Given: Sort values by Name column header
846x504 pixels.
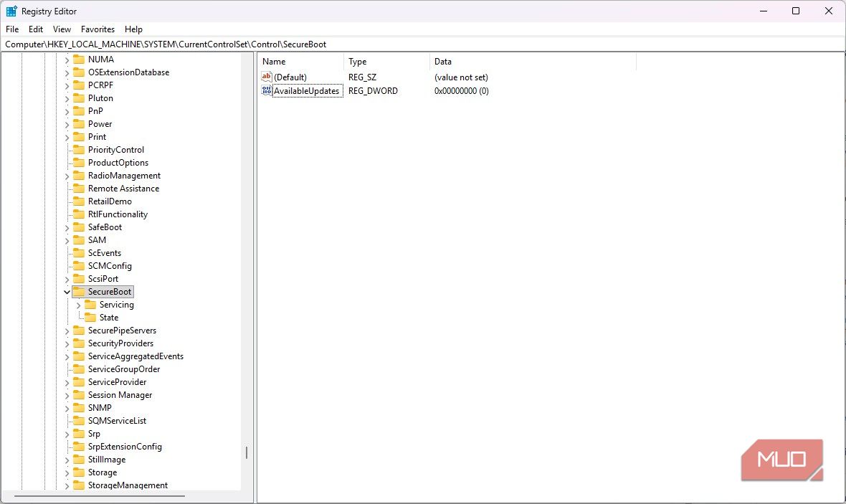Looking at the screenshot, I should [x=300, y=62].
